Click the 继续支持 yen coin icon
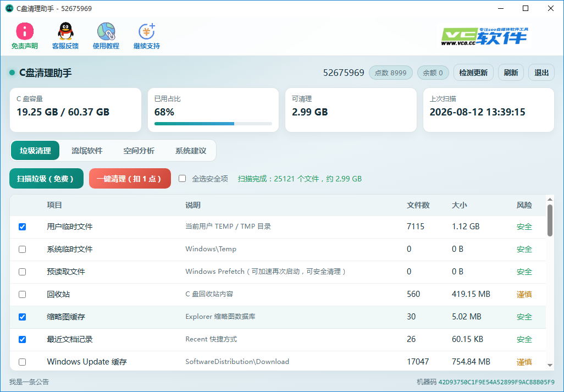564x392 pixels. [x=147, y=31]
